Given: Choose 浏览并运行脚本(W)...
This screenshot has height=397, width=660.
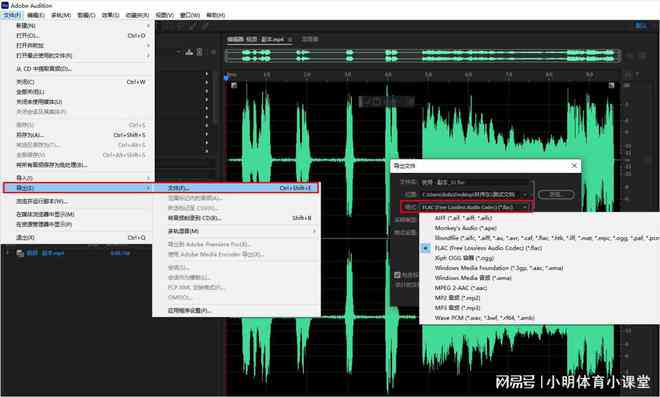Looking at the screenshot, I should 77,201.
